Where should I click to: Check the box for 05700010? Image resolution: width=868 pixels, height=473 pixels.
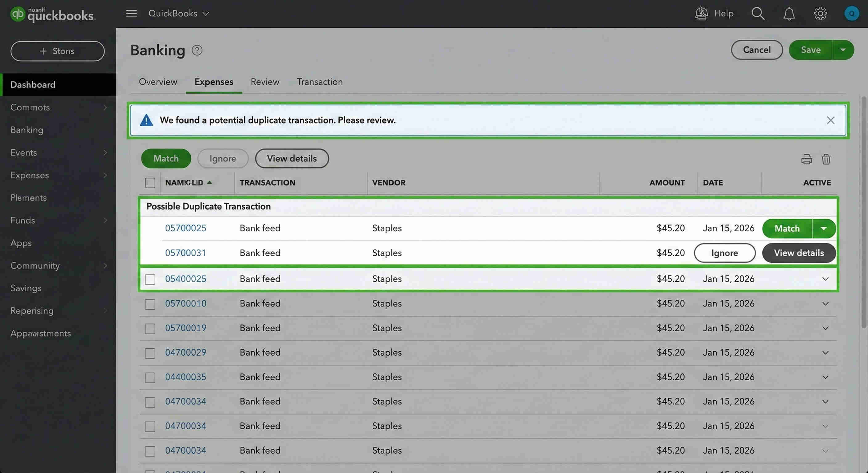[x=150, y=304]
